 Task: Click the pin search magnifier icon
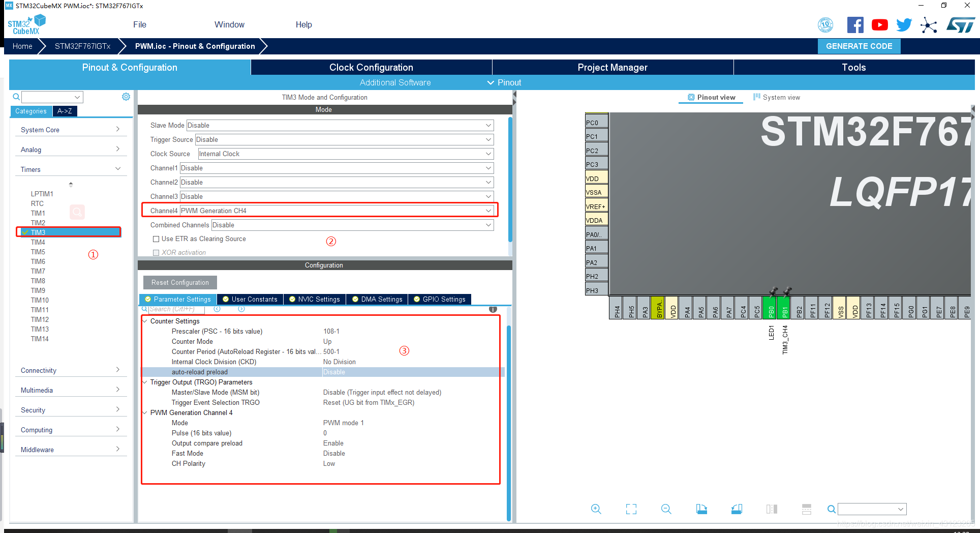pos(832,509)
